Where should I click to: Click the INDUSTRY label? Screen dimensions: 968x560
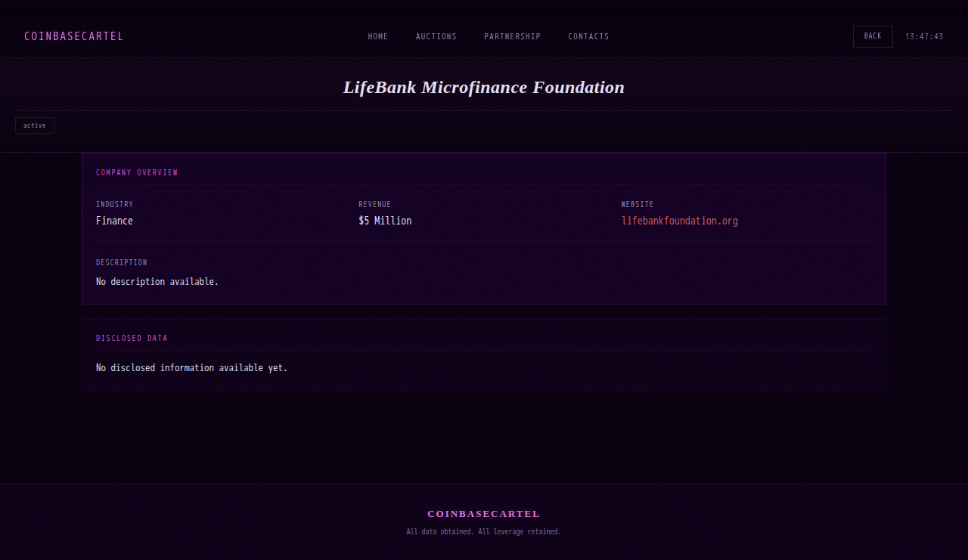(114, 205)
